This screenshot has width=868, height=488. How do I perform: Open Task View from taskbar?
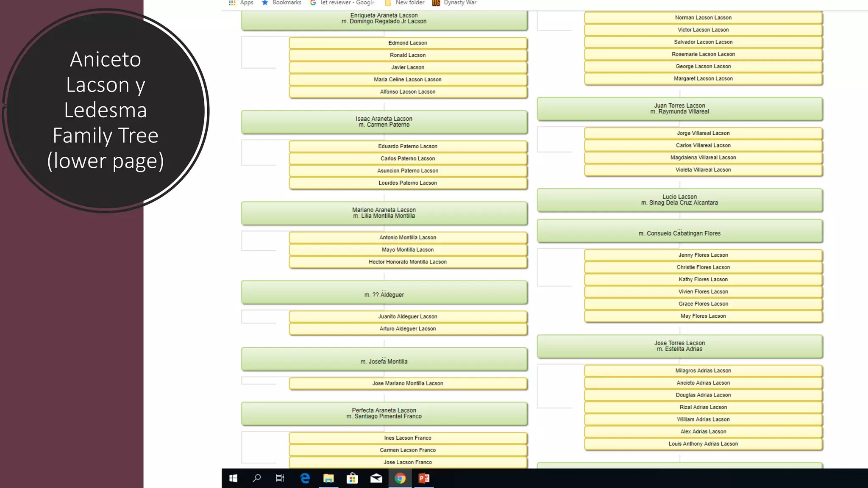[280, 478]
